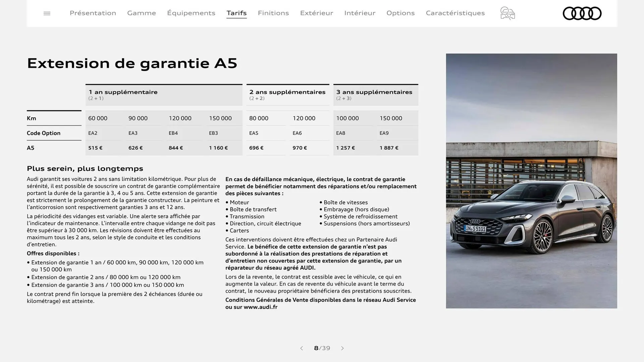Select the EB4 warranty option code
The image size is (644, 362).
[x=173, y=133]
